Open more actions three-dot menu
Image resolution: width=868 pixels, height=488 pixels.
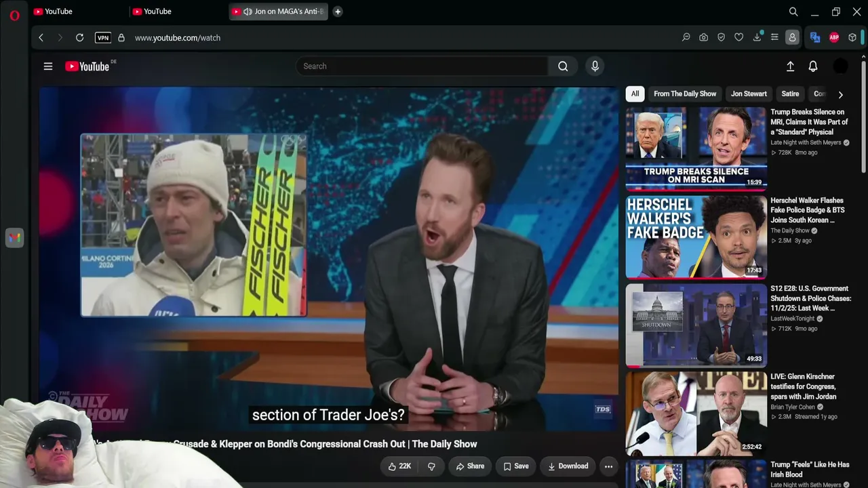click(x=608, y=466)
